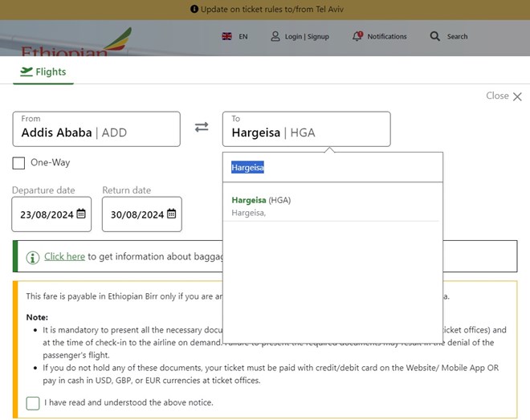Click the green baggage info icon

tap(33, 257)
